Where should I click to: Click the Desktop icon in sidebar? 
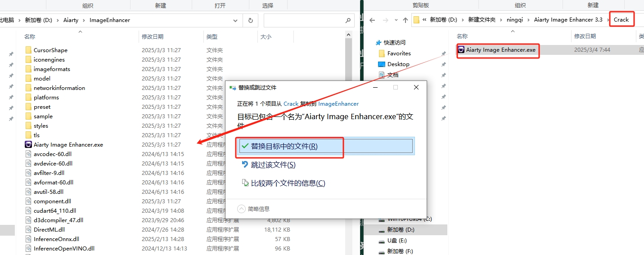click(x=382, y=64)
